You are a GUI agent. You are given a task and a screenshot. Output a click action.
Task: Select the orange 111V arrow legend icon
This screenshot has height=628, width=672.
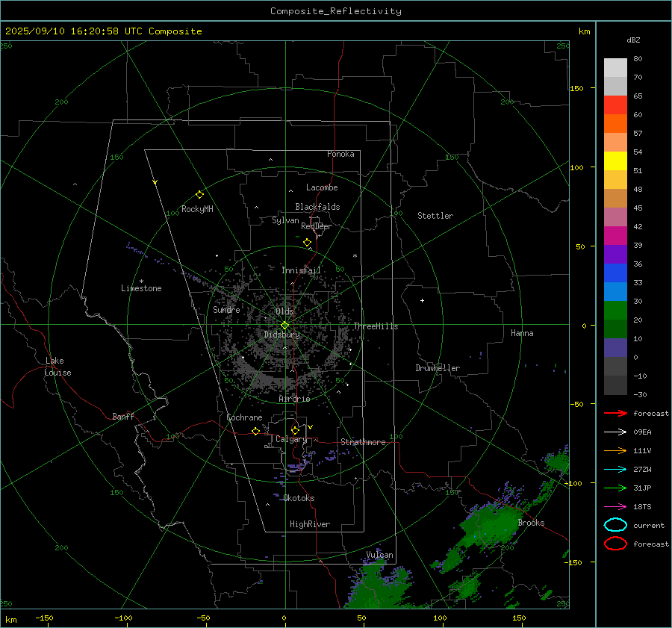[x=615, y=450]
